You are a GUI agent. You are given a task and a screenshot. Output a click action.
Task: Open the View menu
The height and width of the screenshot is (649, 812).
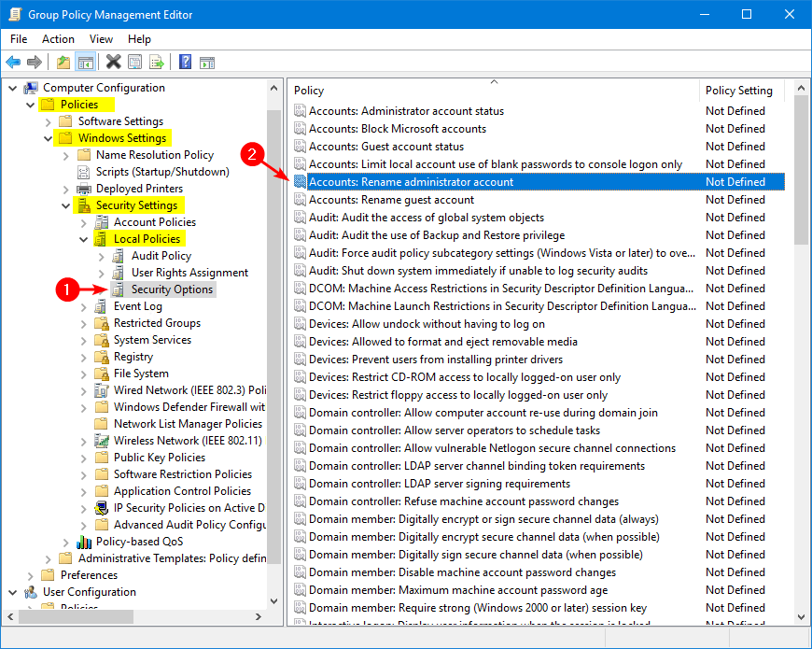[101, 39]
